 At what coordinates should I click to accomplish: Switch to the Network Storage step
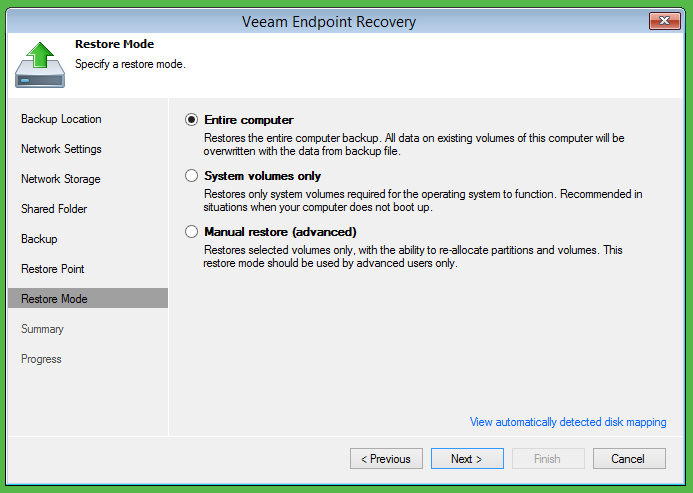[61, 179]
